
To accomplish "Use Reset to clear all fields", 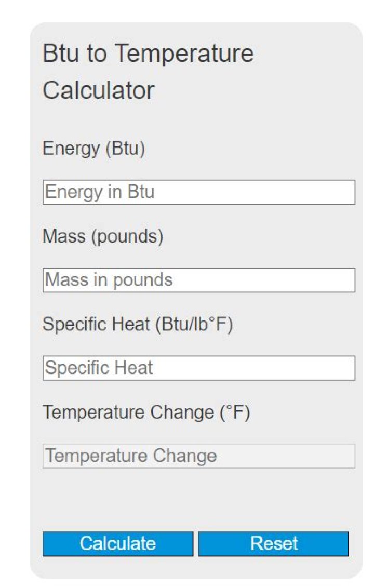I will 273,544.
